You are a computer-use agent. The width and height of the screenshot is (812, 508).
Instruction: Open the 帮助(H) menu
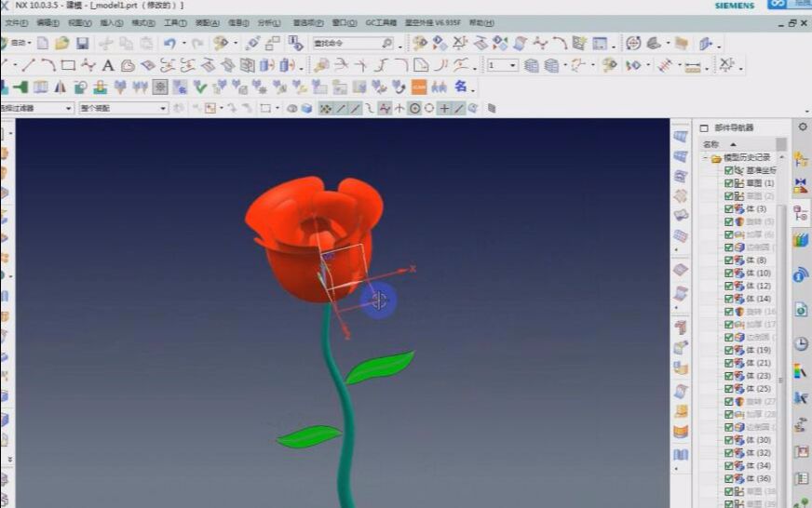[481, 22]
